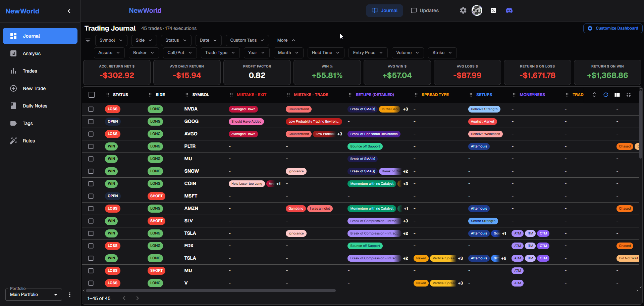Viewport: 644px width, 306px height.
Task: Open Daily Notes in the sidebar
Action: (x=35, y=106)
